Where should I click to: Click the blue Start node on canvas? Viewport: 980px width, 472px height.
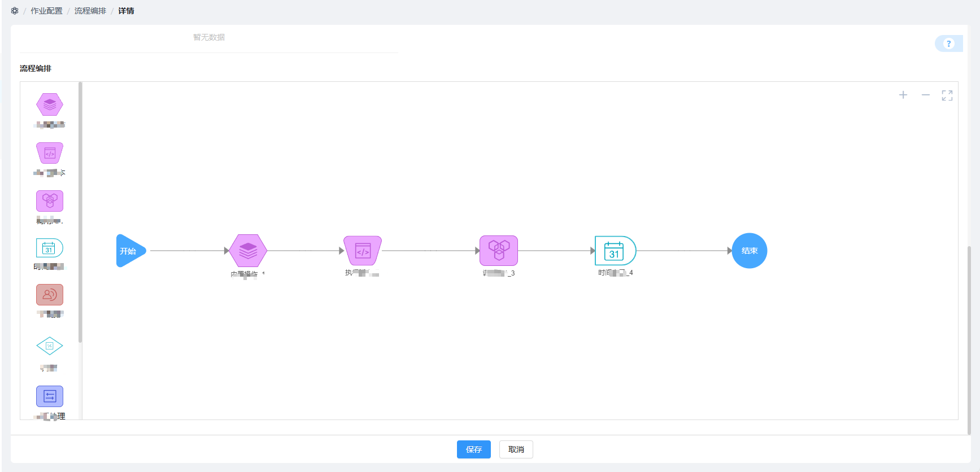click(130, 251)
